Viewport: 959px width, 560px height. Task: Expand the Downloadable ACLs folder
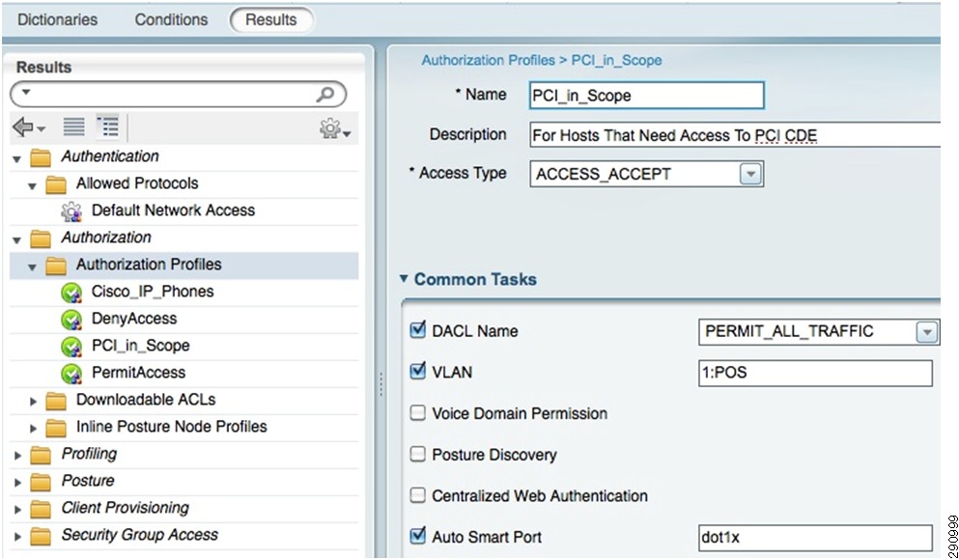tap(34, 401)
